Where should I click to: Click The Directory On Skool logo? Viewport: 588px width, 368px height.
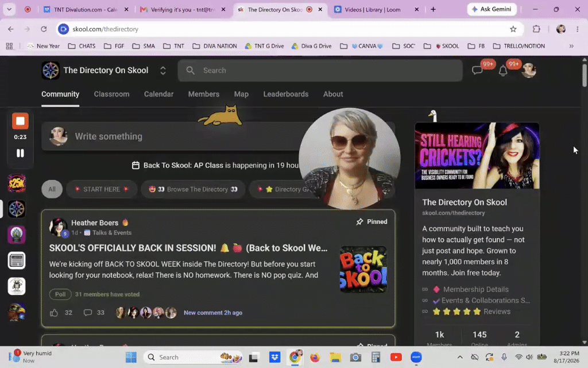[51, 70]
